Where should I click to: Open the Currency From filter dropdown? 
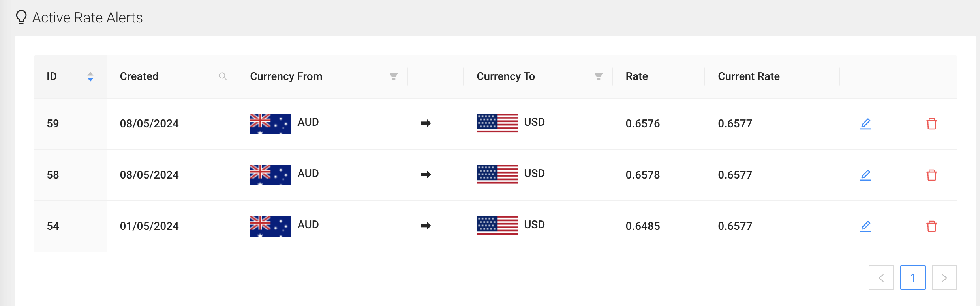(393, 76)
